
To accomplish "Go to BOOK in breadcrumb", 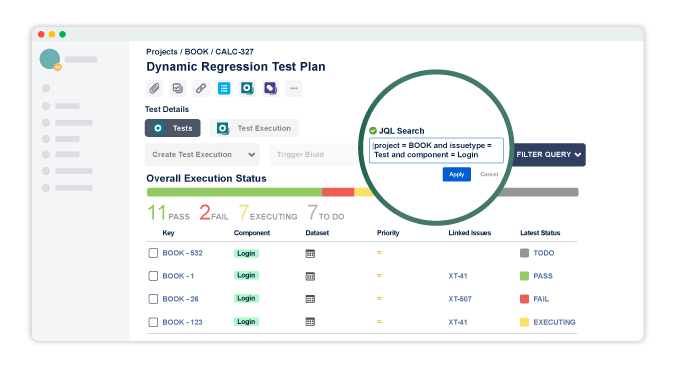I will point(197,52).
